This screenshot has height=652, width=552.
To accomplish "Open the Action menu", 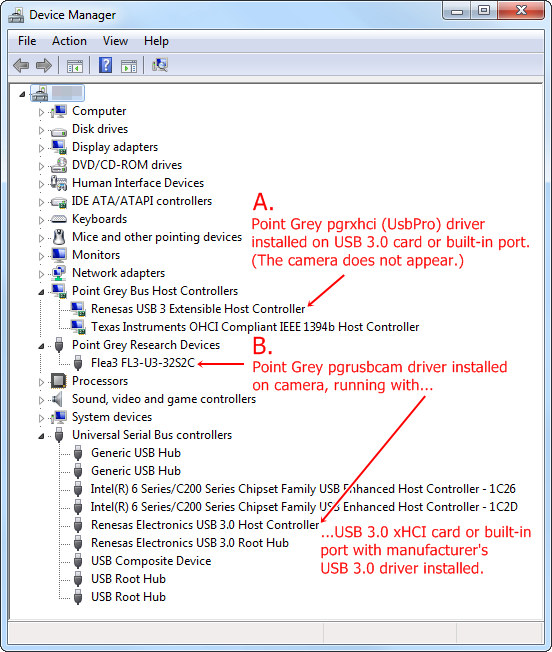I will tap(69, 41).
